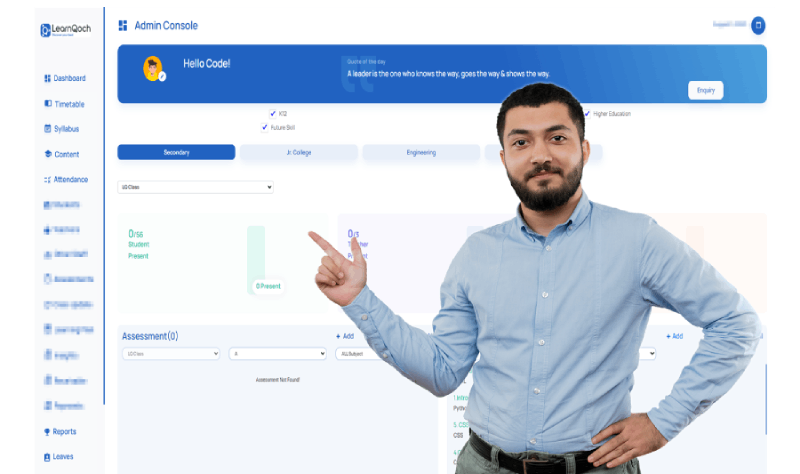Viewport: 800px width, 474px height.
Task: Click + Add in the right panel
Action: tap(674, 336)
